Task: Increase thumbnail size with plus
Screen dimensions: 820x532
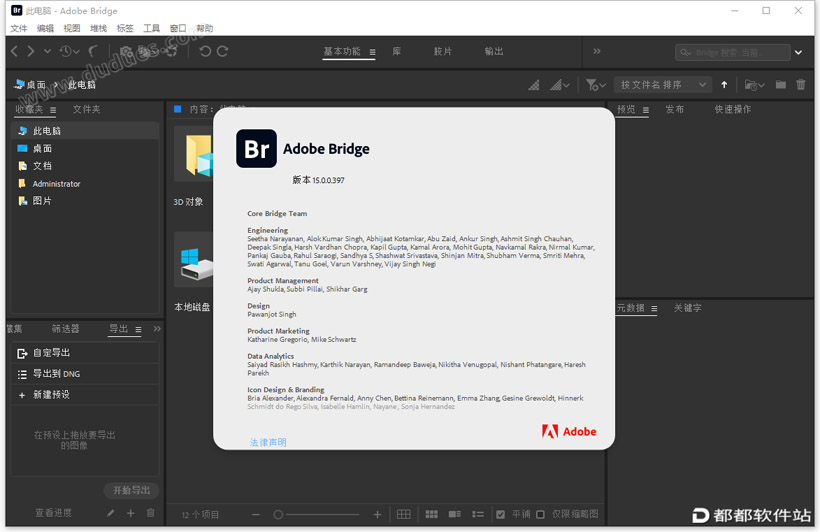Action: click(377, 515)
